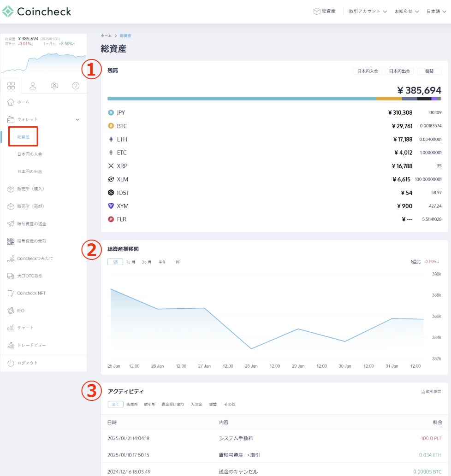
Task: Click the Coincheck logo in header
Action: [37, 12]
